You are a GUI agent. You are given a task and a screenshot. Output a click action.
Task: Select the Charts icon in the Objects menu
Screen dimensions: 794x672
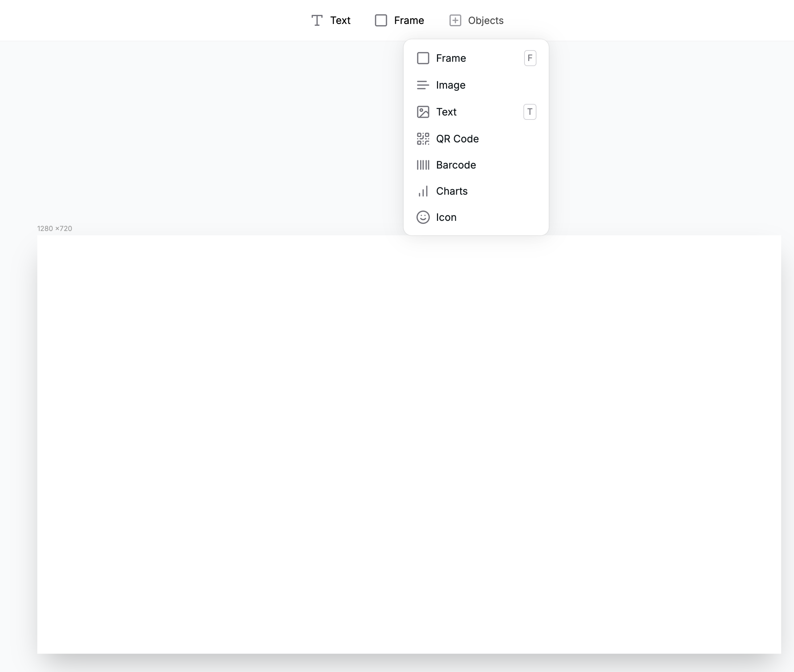pyautogui.click(x=423, y=191)
